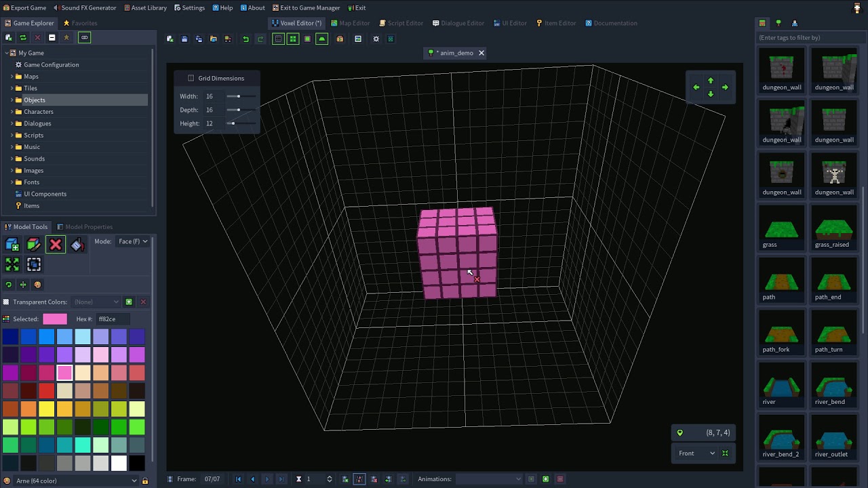Screen dimensions: 868x488
Task: Go to first animation frame
Action: coord(238,479)
